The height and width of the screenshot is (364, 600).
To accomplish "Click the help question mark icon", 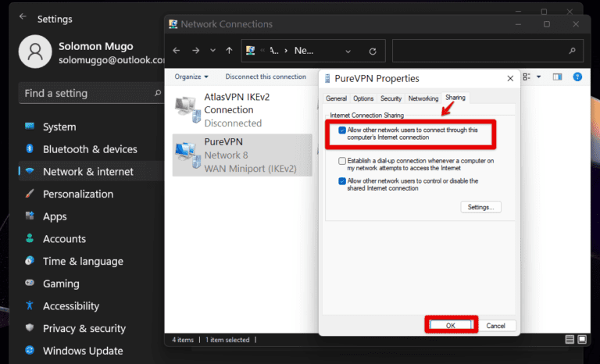I will pos(579,77).
